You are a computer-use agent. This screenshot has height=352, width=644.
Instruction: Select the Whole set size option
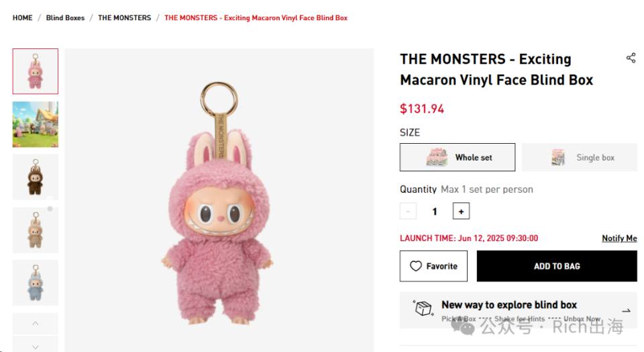457,157
